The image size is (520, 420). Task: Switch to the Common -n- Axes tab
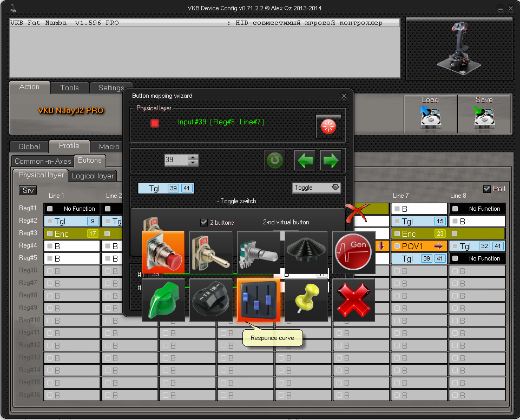click(x=43, y=161)
